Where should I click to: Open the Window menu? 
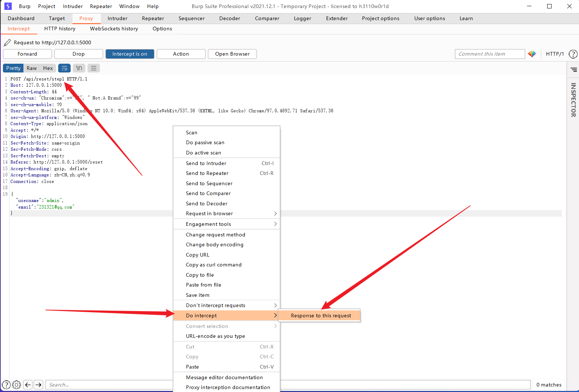(x=130, y=6)
